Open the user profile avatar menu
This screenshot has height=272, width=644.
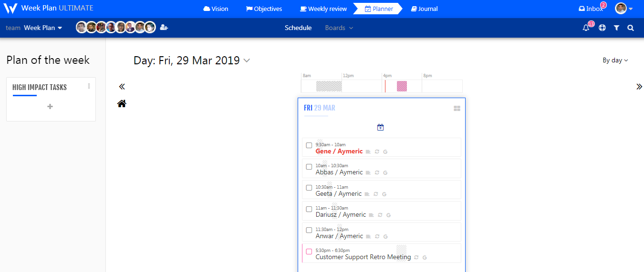pos(624,9)
